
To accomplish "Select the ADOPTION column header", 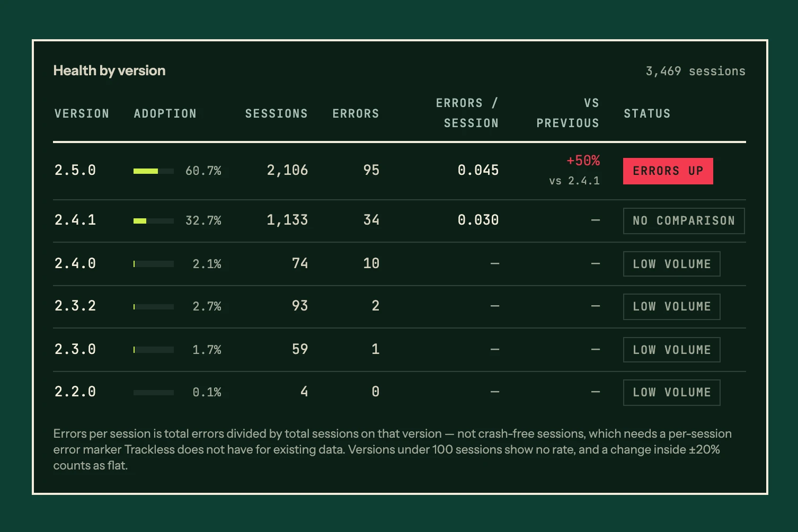I will [165, 113].
